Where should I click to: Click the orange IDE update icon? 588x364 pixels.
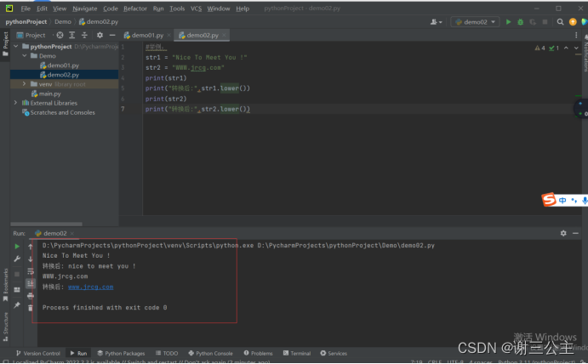pyautogui.click(x=573, y=22)
